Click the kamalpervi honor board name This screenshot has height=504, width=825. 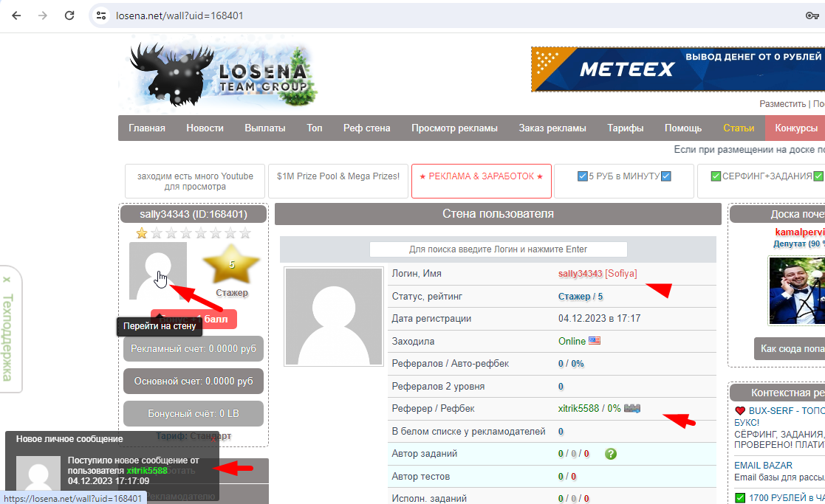(x=800, y=232)
